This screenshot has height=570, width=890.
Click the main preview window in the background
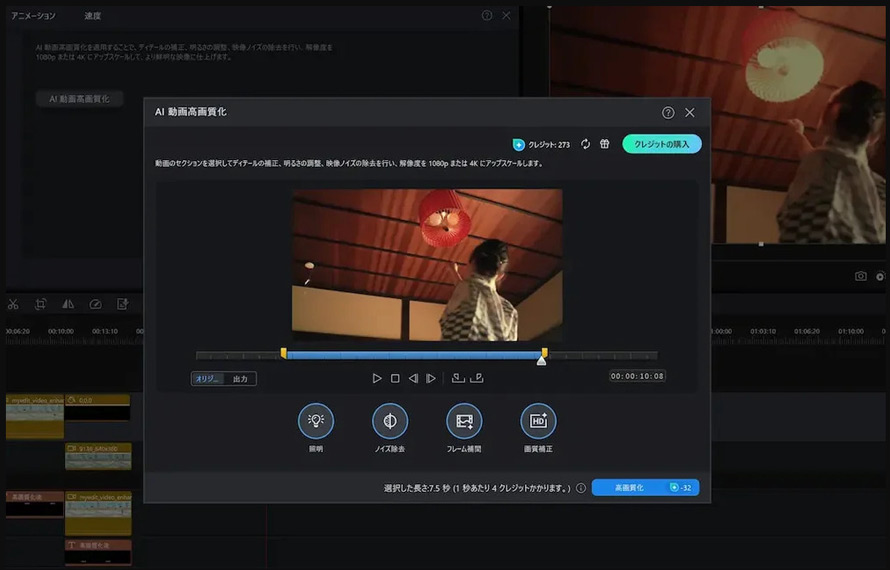tap(717, 125)
